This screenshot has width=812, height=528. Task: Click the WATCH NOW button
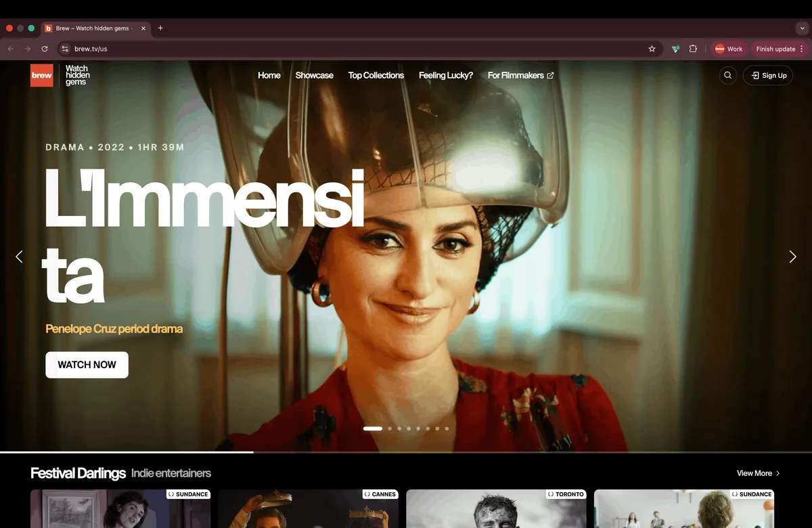pyautogui.click(x=87, y=365)
